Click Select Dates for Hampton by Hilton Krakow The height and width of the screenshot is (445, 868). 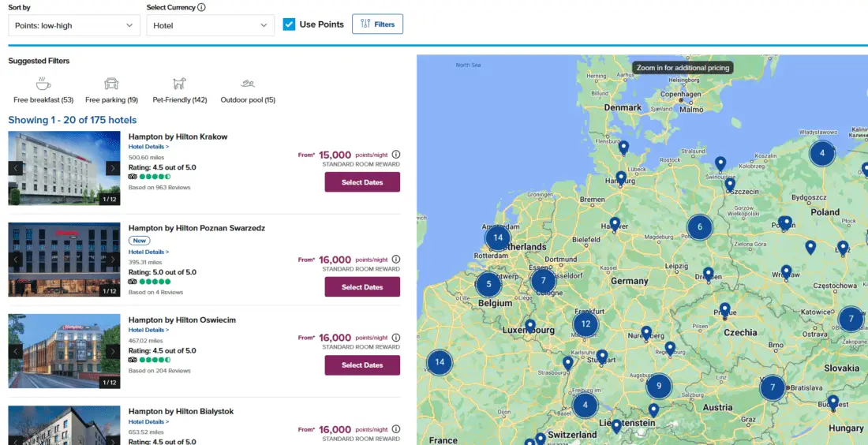click(x=362, y=182)
